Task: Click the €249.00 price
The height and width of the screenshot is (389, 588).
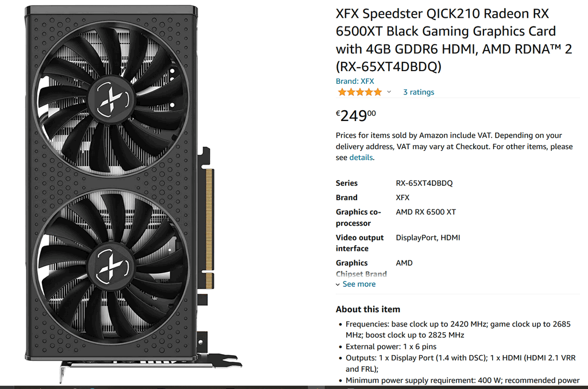Action: point(355,115)
